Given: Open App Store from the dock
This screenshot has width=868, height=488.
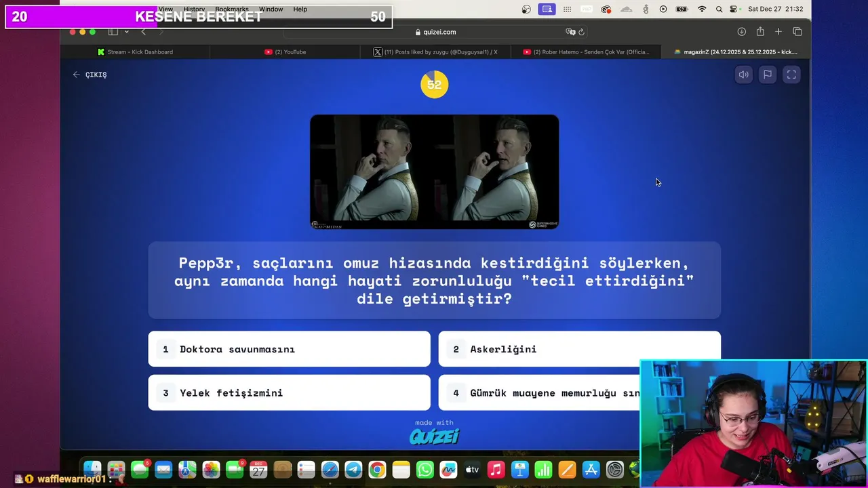Looking at the screenshot, I should [x=591, y=469].
